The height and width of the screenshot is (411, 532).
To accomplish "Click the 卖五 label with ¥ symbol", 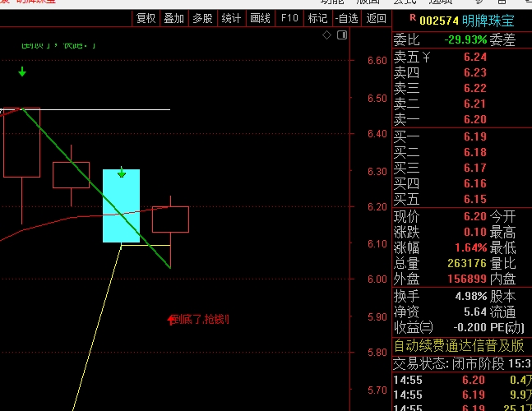I will coord(412,57).
